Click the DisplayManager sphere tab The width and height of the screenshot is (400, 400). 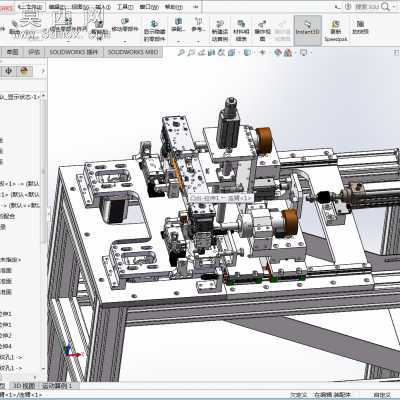[x=24, y=71]
